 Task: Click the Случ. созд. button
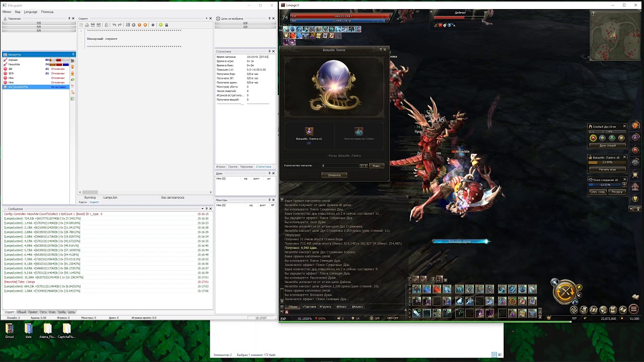(598, 192)
